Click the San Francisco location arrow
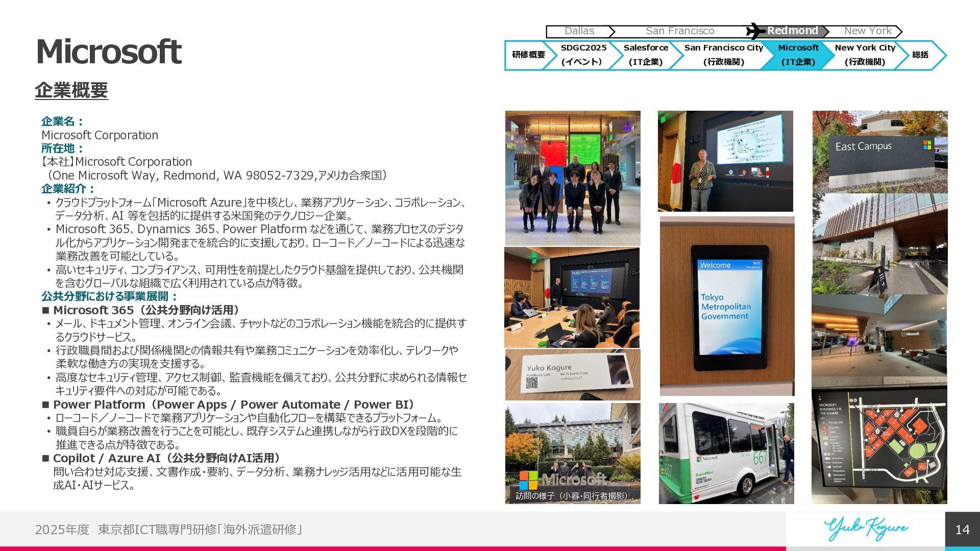This screenshot has height=551, width=980. [680, 31]
